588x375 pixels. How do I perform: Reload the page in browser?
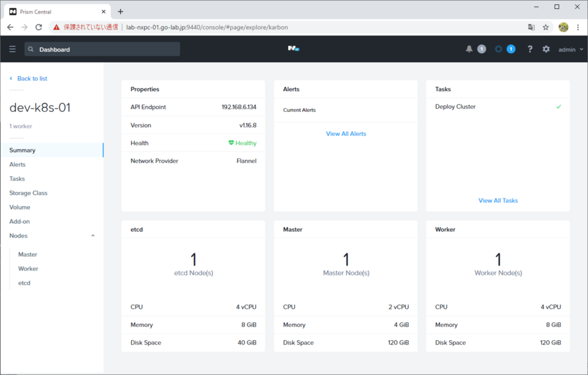39,27
